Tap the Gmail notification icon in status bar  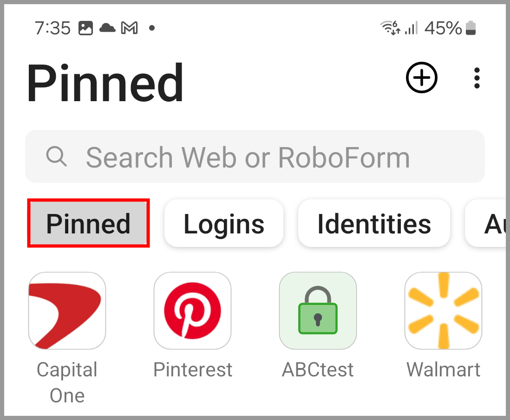tap(130, 28)
